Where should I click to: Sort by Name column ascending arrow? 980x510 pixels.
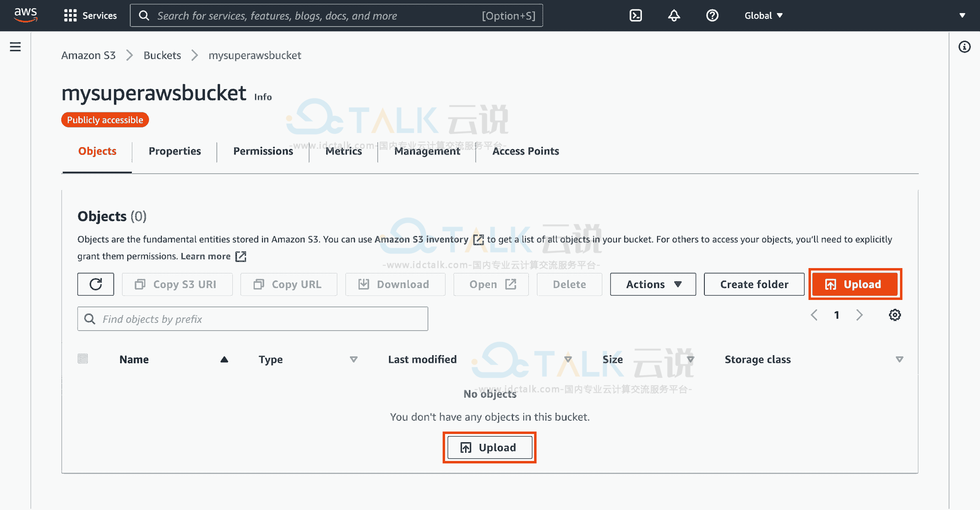click(x=224, y=360)
